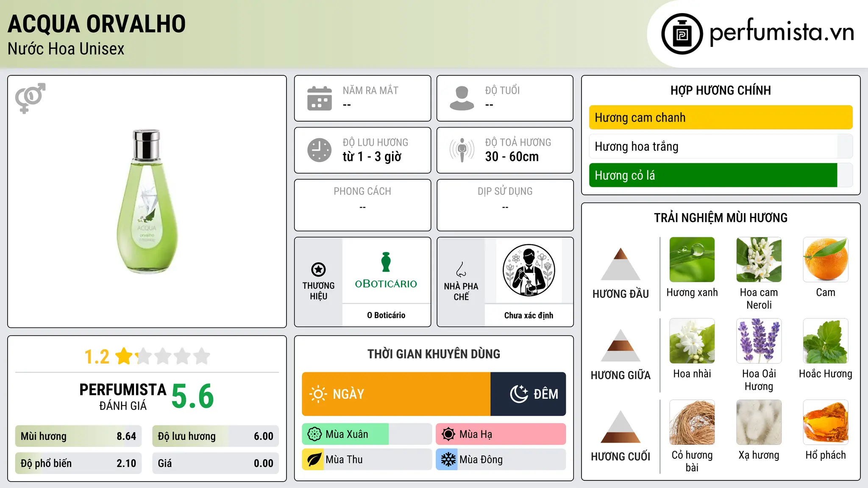The image size is (868, 488).
Task: Click the nose icon above Nhà pha chế
Action: [461, 269]
